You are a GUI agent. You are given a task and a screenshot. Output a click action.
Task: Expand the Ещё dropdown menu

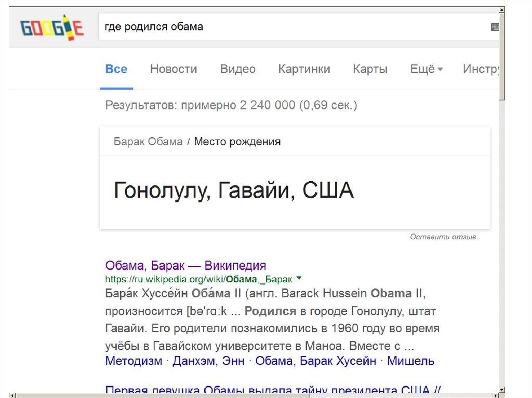(426, 69)
